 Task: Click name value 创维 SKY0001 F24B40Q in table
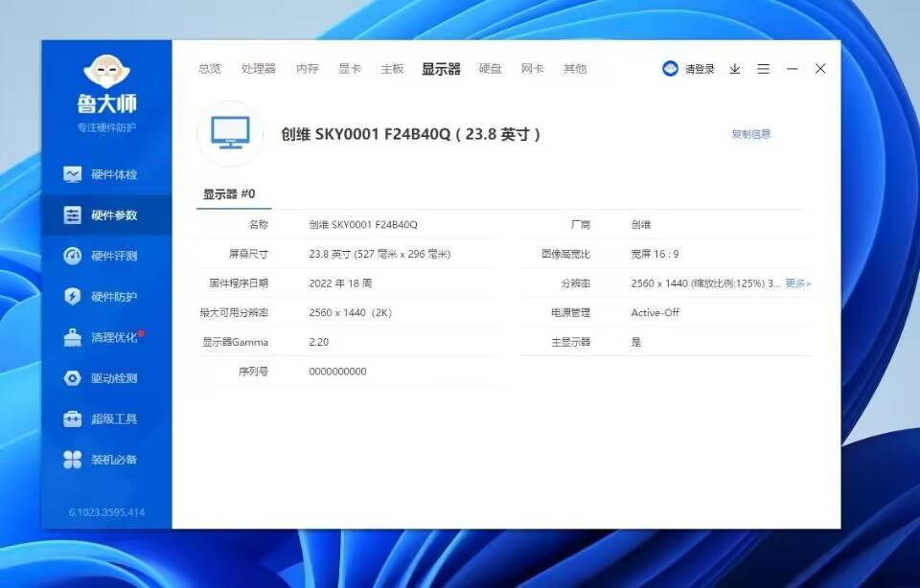[363, 224]
